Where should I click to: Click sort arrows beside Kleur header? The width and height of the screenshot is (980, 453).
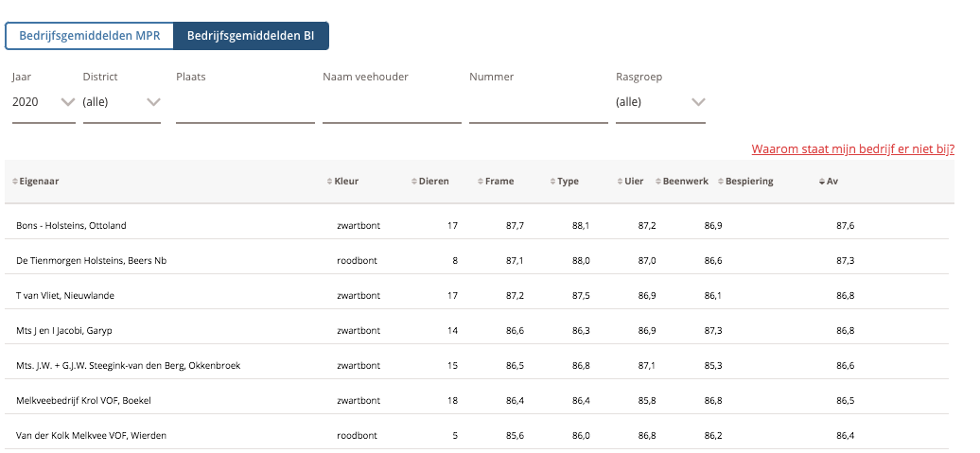coord(329,182)
